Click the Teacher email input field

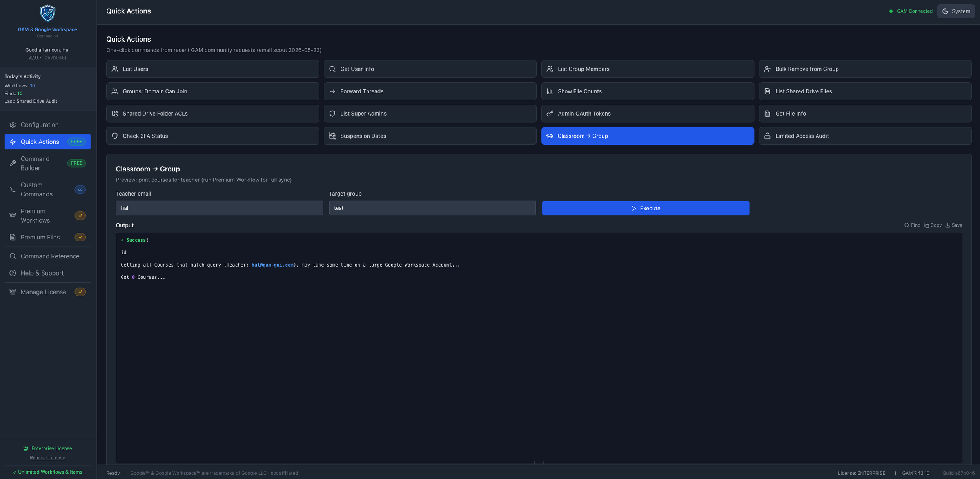coord(219,208)
